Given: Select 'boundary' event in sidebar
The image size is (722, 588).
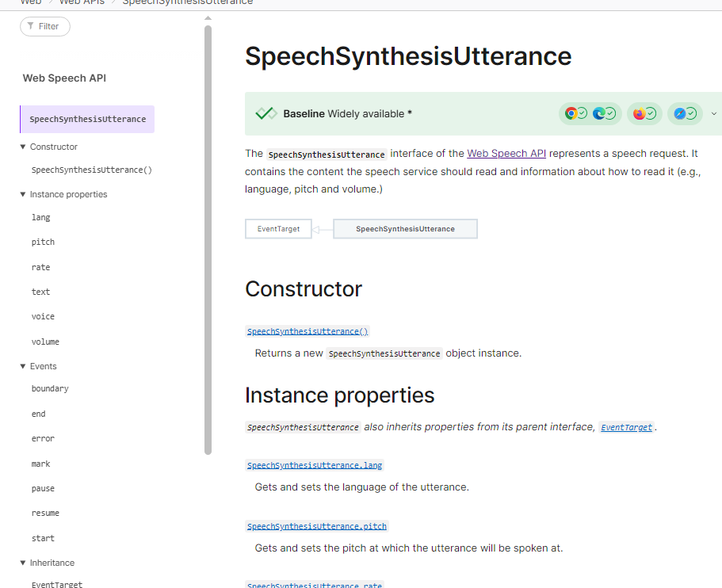Looking at the screenshot, I should pyautogui.click(x=50, y=388).
